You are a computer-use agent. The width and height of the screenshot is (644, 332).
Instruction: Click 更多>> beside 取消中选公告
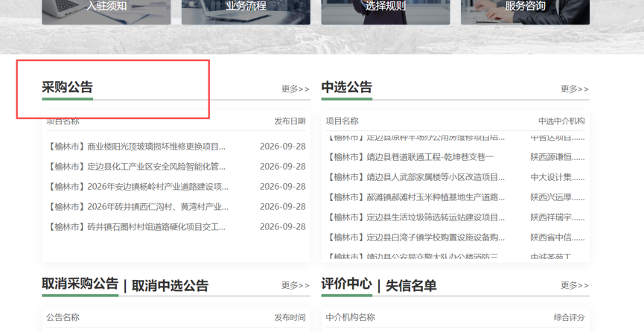pyautogui.click(x=296, y=285)
